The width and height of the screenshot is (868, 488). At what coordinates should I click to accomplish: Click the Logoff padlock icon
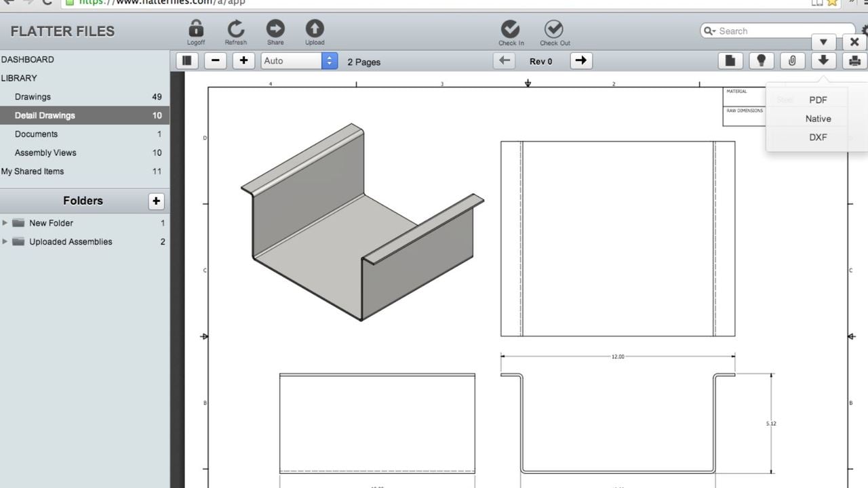[x=196, y=29]
